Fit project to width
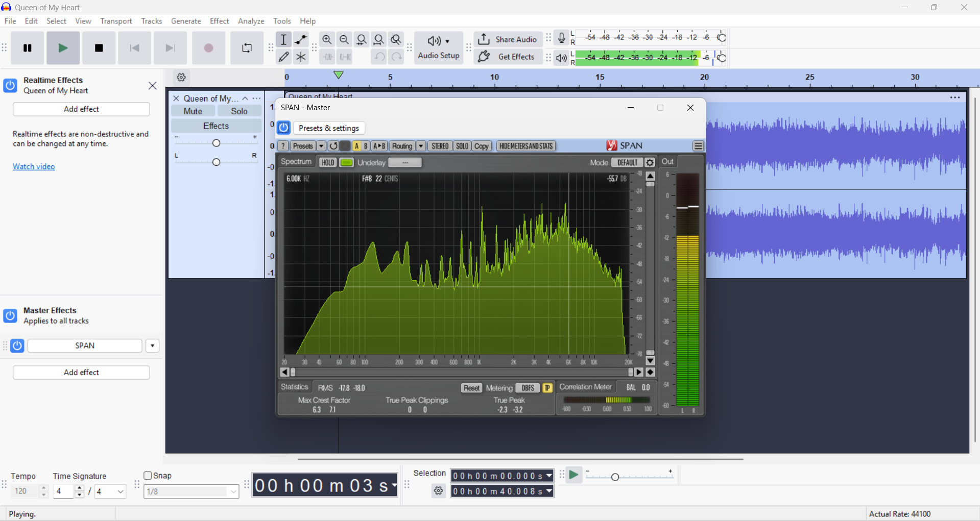The width and height of the screenshot is (980, 521). tap(379, 39)
